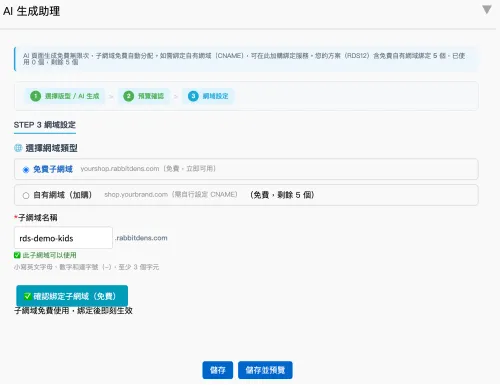This screenshot has width=500, height=385.
Task: Click the blue info banner about CNAME
Action: (246, 59)
